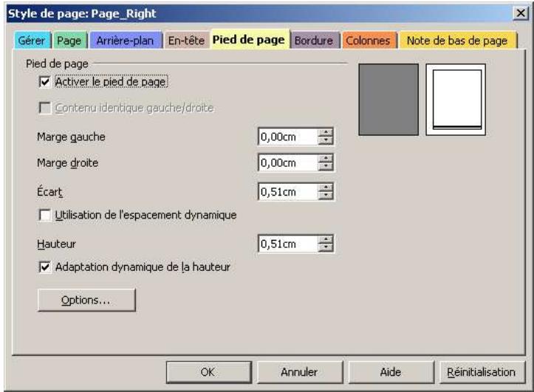Increase Hauteur with up arrow
The width and height of the screenshot is (534, 392).
(326, 240)
